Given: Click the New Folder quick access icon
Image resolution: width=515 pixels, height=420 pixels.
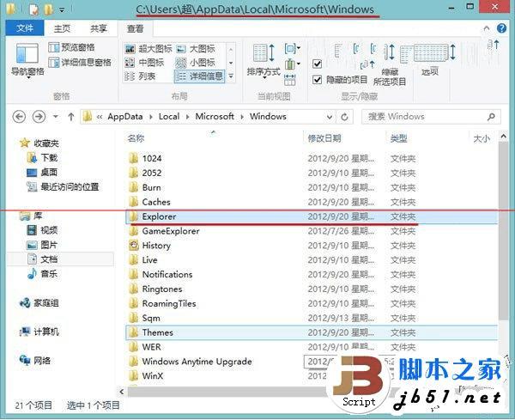Looking at the screenshot, I should pos(48,9).
